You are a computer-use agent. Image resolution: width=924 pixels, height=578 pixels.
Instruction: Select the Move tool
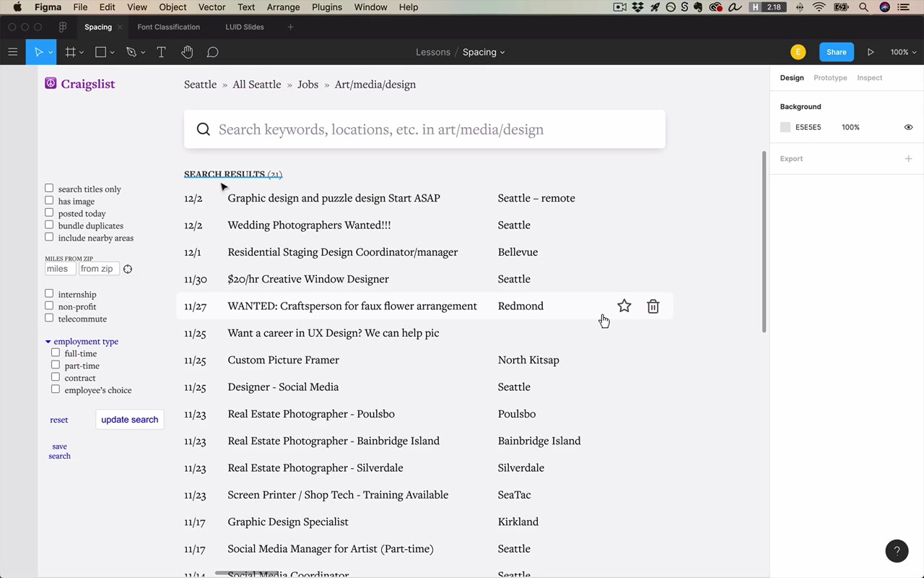click(x=38, y=52)
